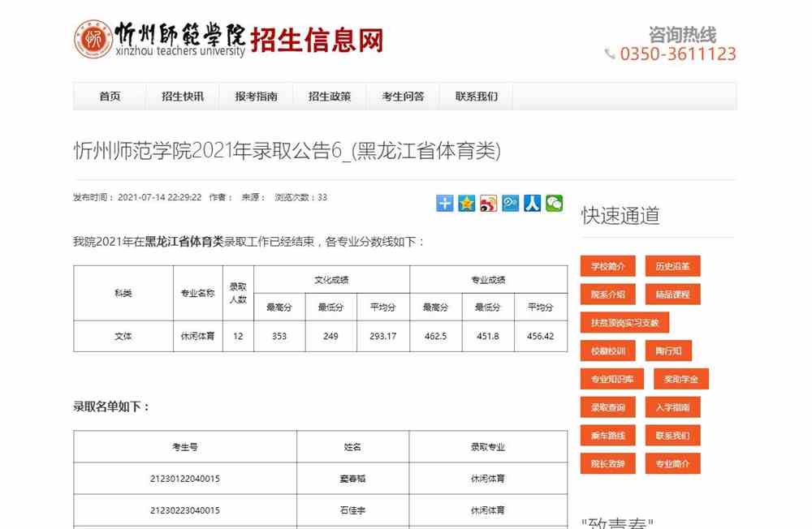Open 学校简介 quick link
812x529 pixels.
608,266
